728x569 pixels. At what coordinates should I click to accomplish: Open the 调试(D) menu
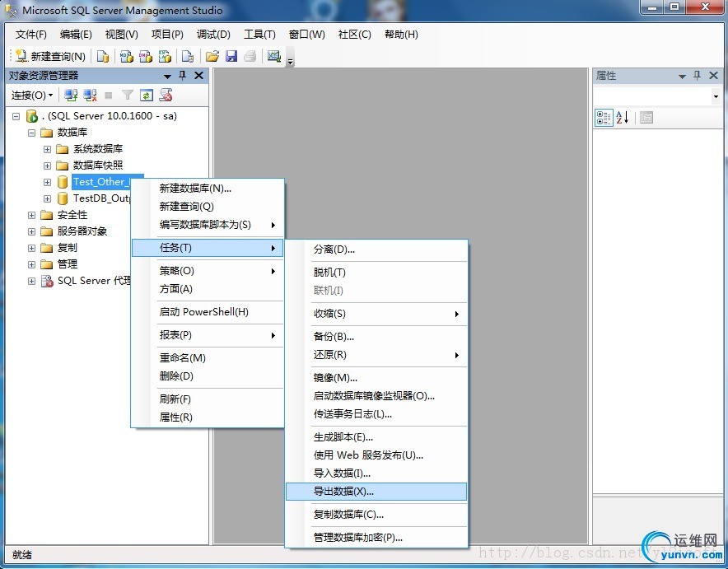(x=213, y=35)
